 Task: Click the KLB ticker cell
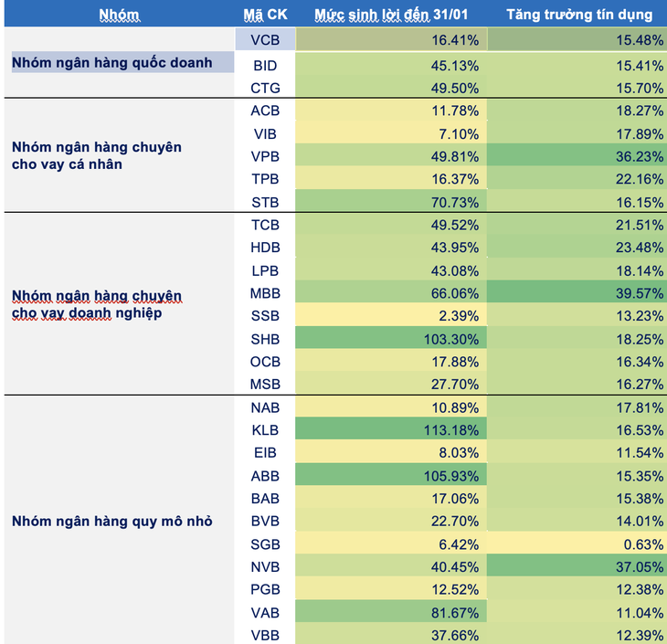[265, 428]
